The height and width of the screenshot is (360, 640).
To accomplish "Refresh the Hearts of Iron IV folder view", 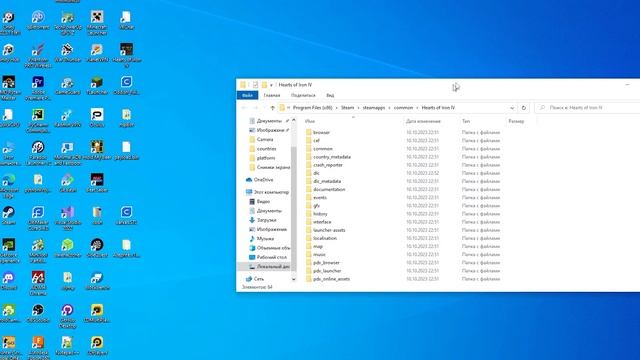I will click(x=524, y=108).
